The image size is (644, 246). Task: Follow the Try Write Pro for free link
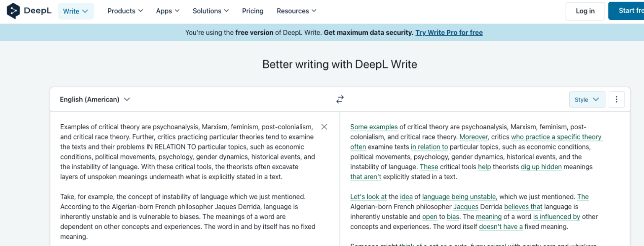[x=449, y=32]
